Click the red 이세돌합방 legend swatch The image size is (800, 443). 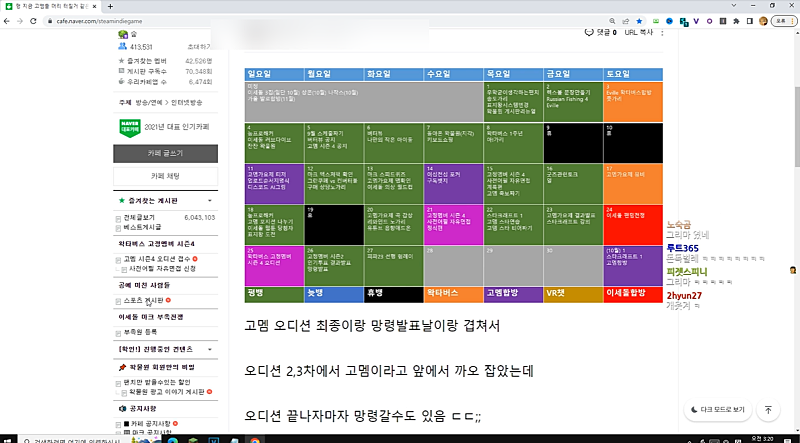click(x=634, y=294)
